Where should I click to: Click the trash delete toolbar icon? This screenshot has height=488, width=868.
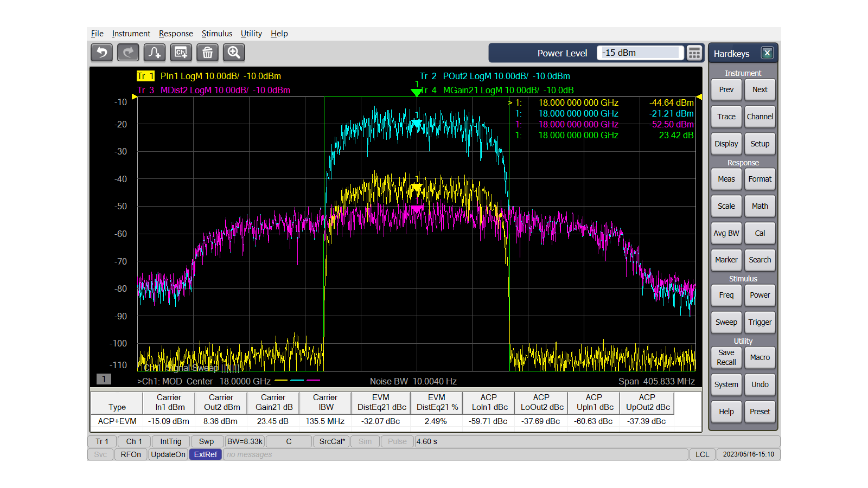207,53
